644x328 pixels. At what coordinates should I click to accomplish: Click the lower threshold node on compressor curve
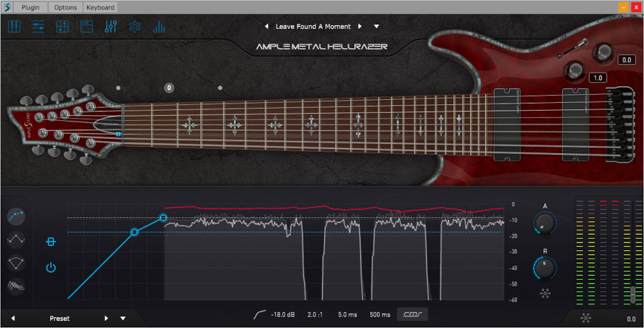135,232
